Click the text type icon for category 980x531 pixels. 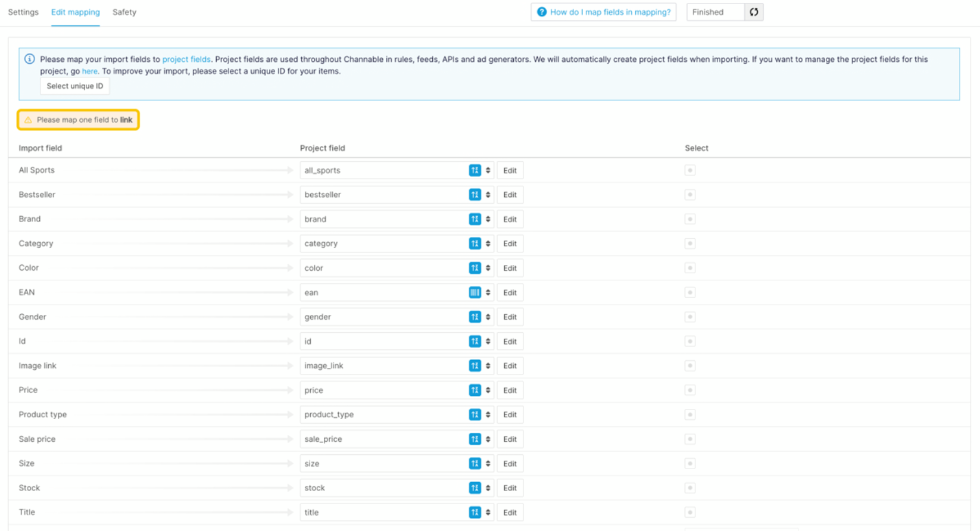click(x=475, y=243)
